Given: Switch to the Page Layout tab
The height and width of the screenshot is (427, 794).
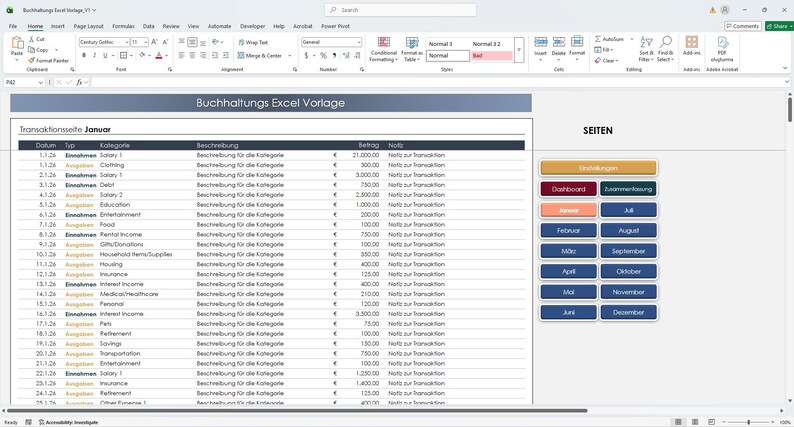Looking at the screenshot, I should (x=89, y=26).
